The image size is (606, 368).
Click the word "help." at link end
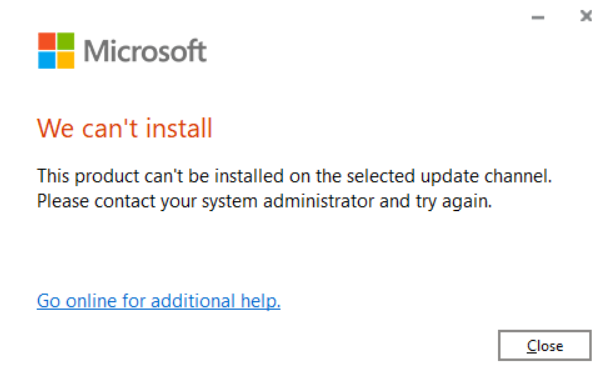tap(260, 301)
